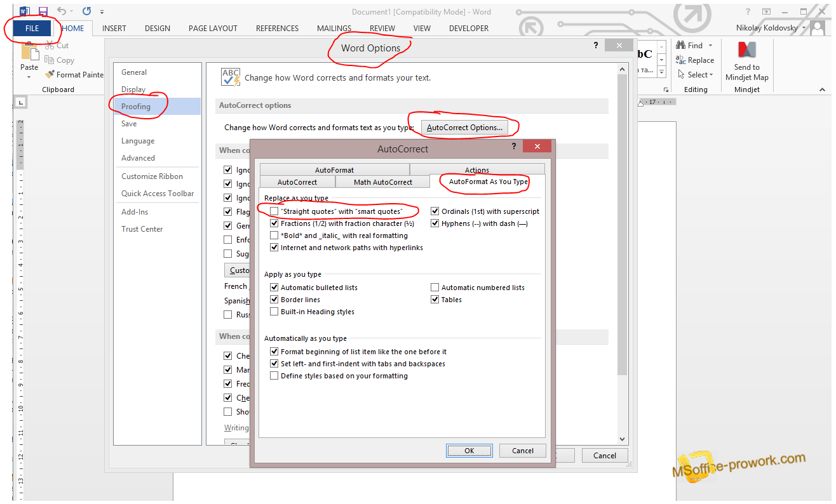Click the Word Options scroll-up arrow
Screen dimensions: 836x504
[623, 68]
